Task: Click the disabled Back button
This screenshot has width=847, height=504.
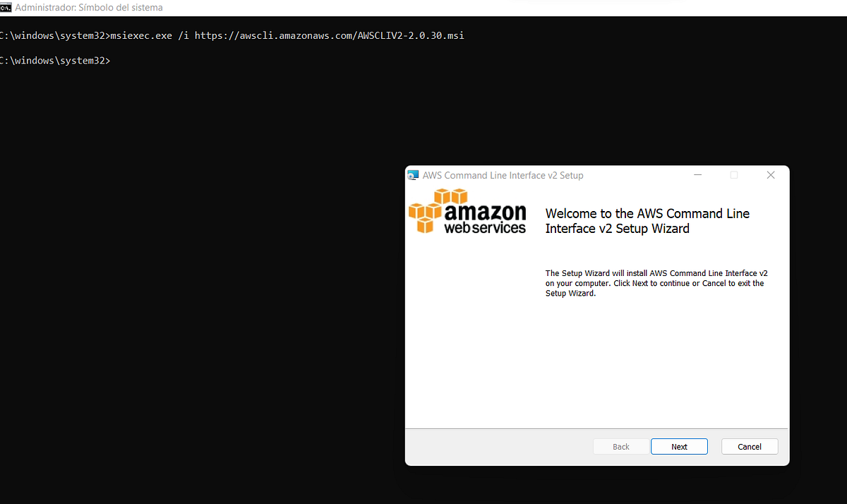Action: coord(620,446)
